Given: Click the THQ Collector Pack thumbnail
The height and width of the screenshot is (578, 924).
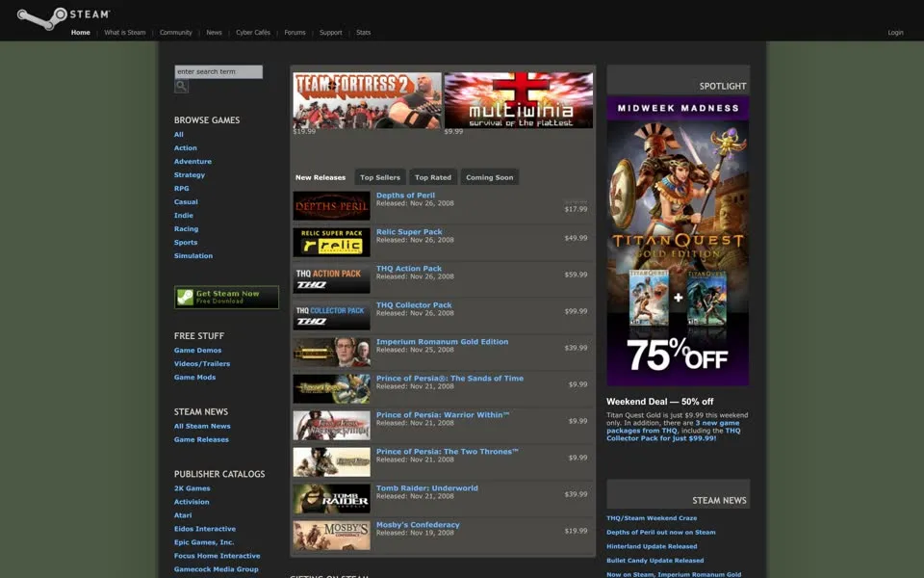Looking at the screenshot, I should pos(332,316).
